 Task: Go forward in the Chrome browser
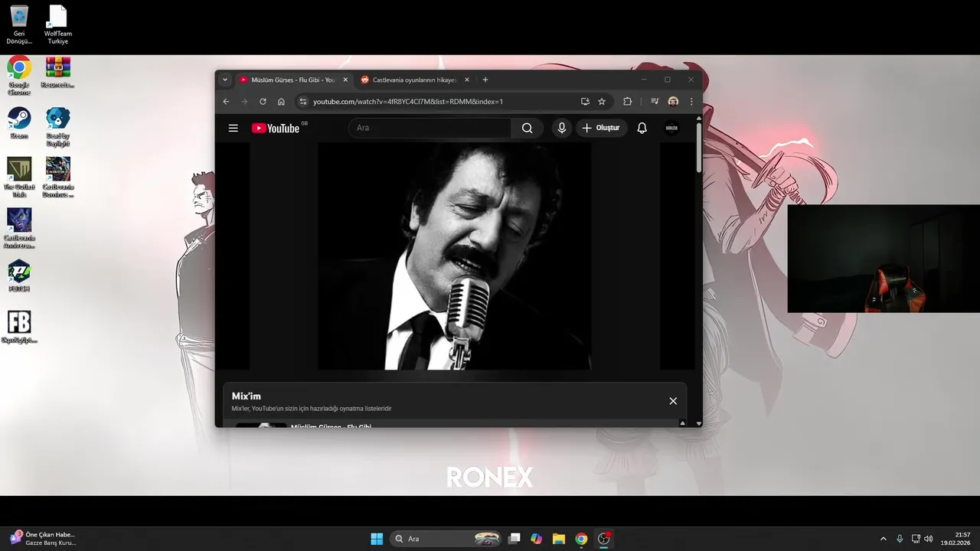[244, 101]
